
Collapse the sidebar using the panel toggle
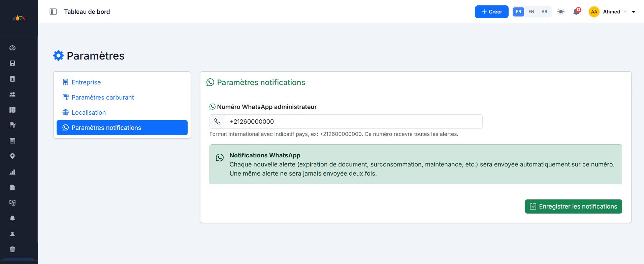[53, 12]
